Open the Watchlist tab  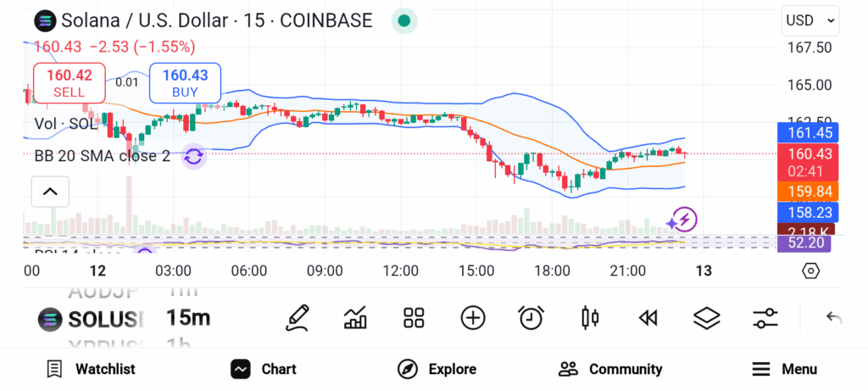pos(92,369)
